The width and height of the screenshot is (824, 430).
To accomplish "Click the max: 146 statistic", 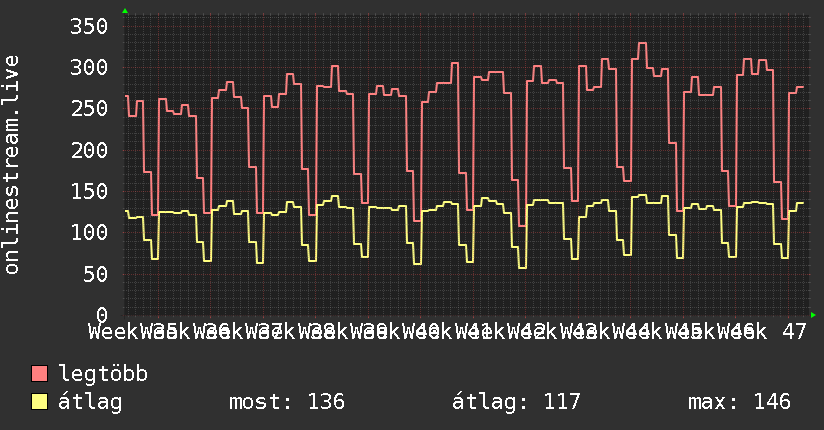I will (739, 402).
